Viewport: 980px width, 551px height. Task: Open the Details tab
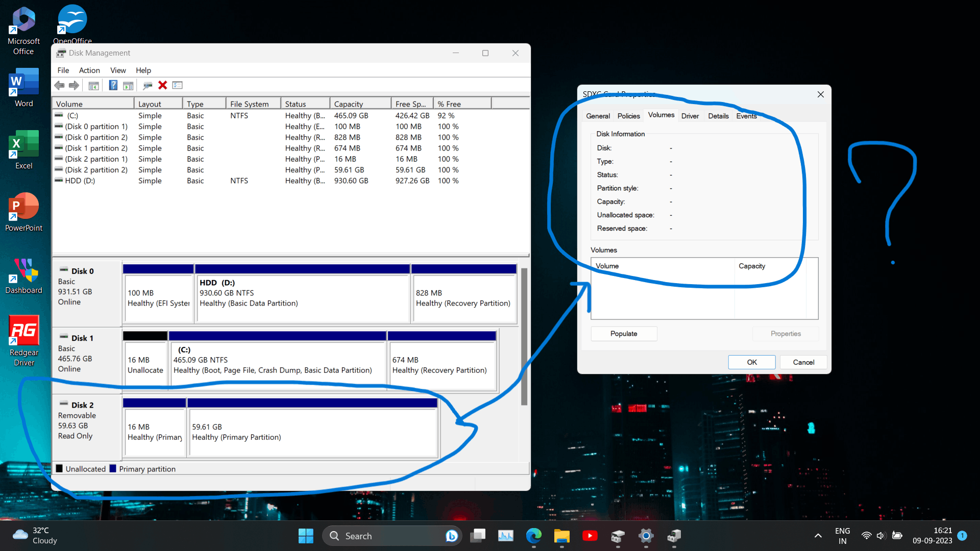coord(718,116)
